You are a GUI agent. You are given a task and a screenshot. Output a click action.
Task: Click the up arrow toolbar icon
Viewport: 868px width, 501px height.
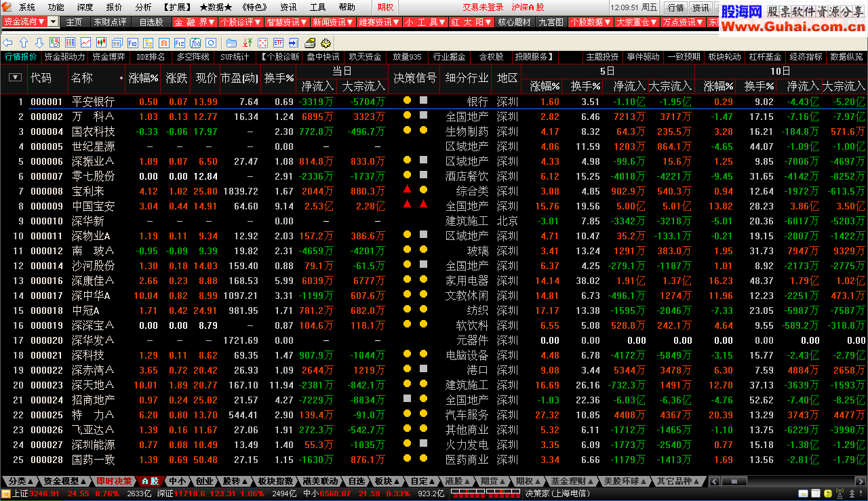point(24,42)
